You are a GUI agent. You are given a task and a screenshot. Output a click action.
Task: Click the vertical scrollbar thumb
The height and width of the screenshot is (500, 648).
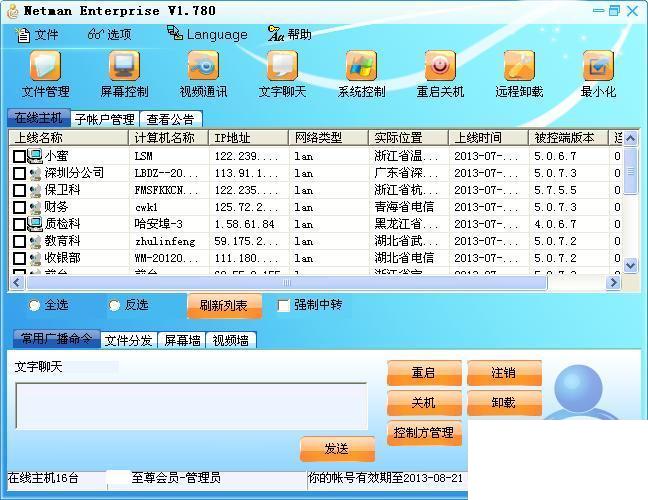(630, 170)
